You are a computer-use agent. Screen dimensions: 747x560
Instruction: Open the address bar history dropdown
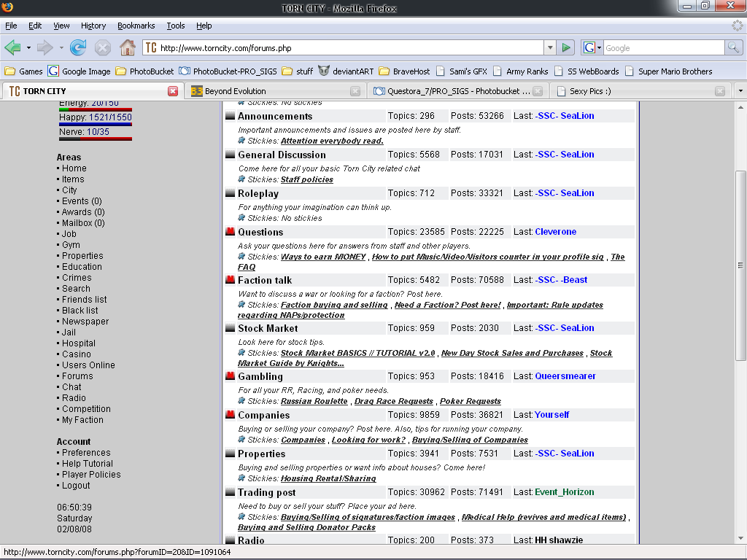(549, 48)
